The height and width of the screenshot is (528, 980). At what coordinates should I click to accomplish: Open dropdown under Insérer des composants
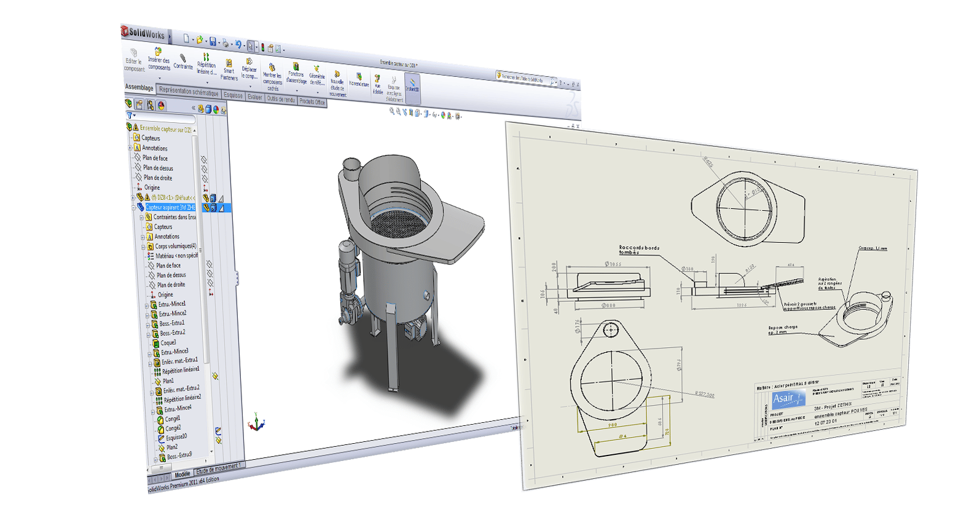(x=159, y=77)
